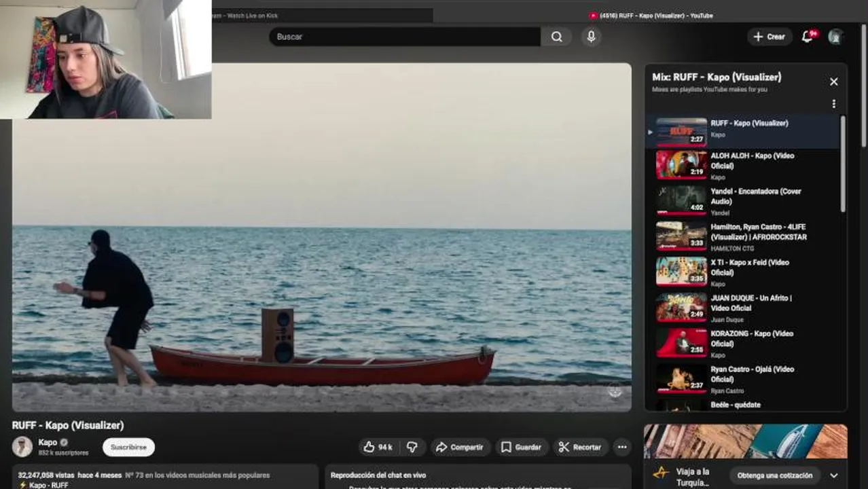Open Kapo channel name link
Screen dimensions: 868x489
[48, 442]
